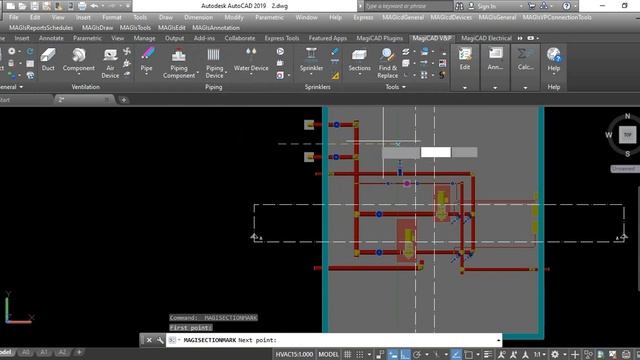The image size is (640, 360).
Task: Add a new drawing tab with plus
Action: point(123,100)
